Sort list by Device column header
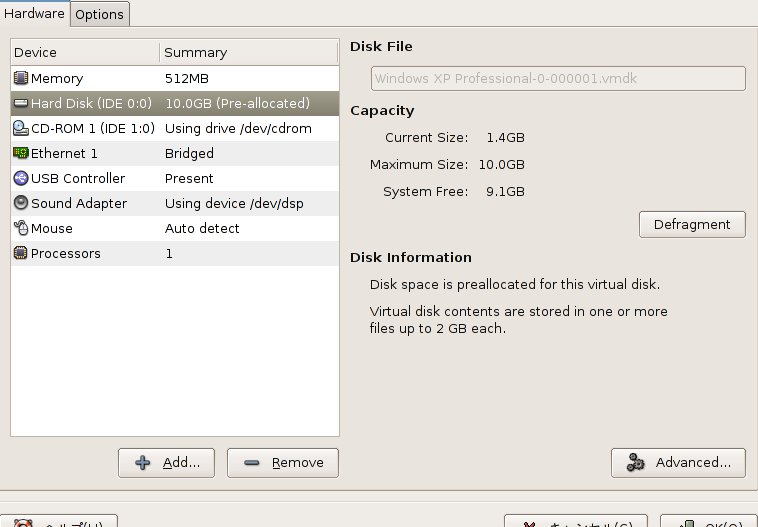Image resolution: width=758 pixels, height=527 pixels. pos(84,52)
